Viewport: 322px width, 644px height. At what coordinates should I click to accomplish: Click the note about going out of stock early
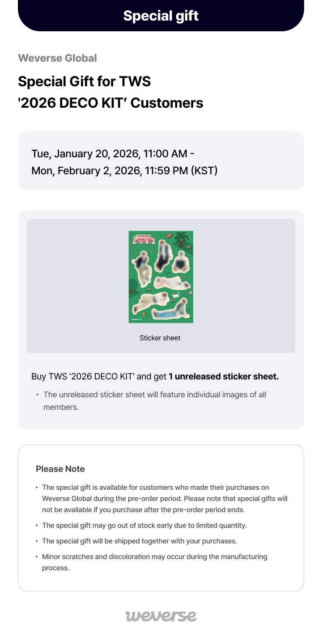(x=144, y=526)
